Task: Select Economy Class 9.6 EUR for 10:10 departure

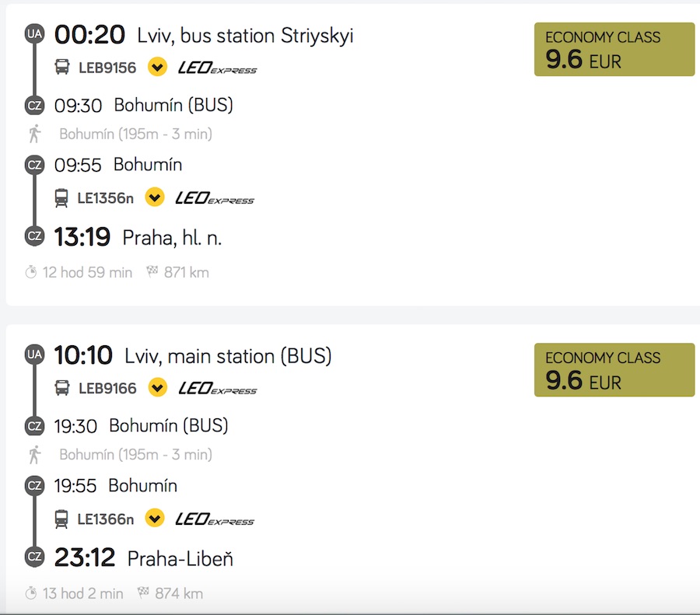Action: (x=614, y=370)
